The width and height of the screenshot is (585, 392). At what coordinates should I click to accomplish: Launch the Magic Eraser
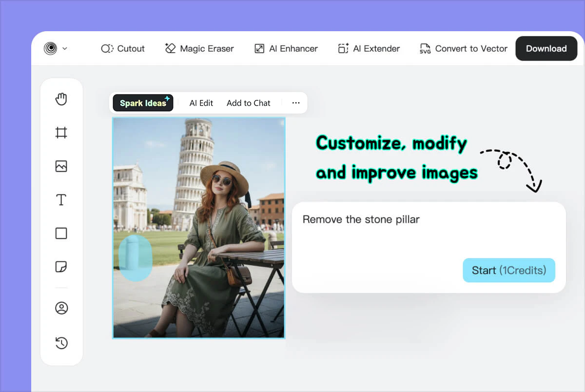pyautogui.click(x=199, y=48)
